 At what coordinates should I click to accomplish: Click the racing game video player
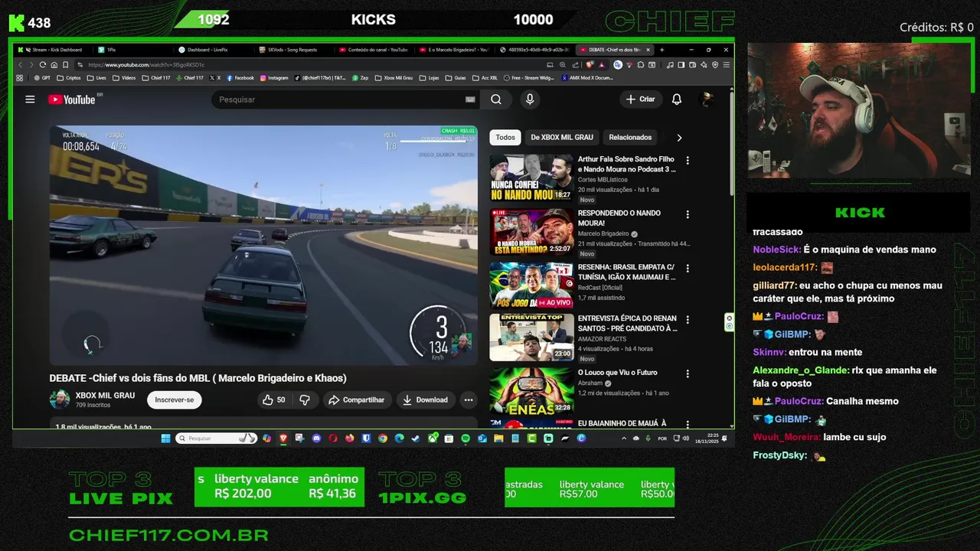263,245
